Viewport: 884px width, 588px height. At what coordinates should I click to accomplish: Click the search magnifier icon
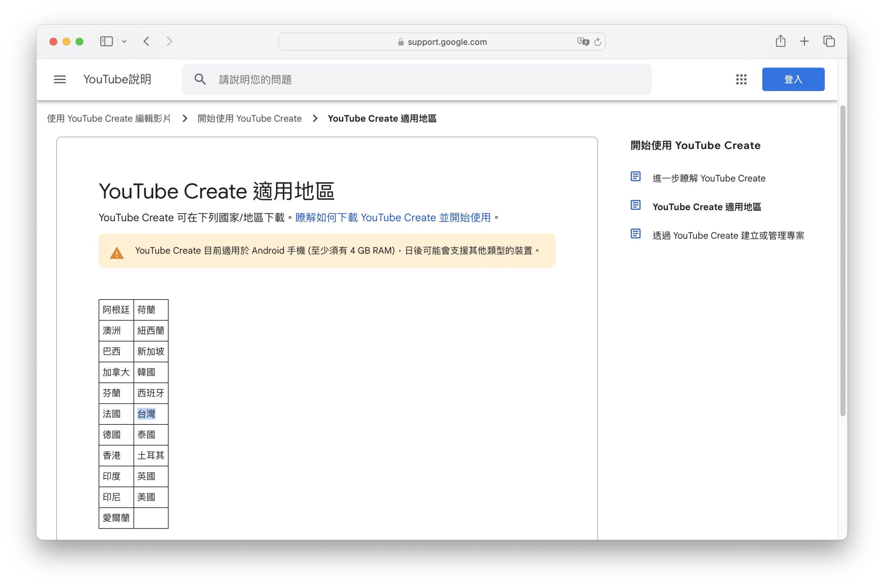(x=200, y=79)
